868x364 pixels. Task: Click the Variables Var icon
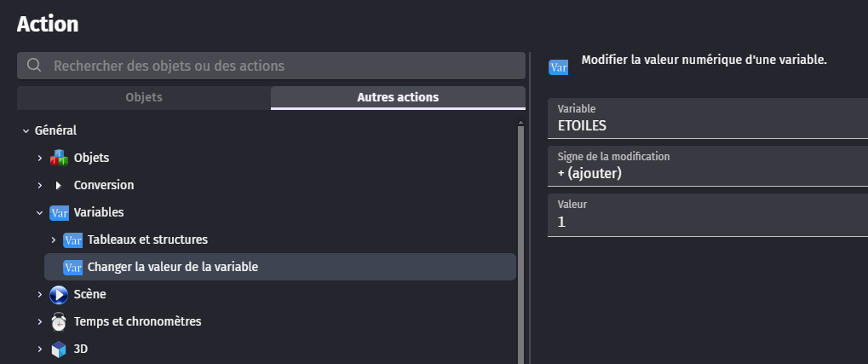click(59, 212)
